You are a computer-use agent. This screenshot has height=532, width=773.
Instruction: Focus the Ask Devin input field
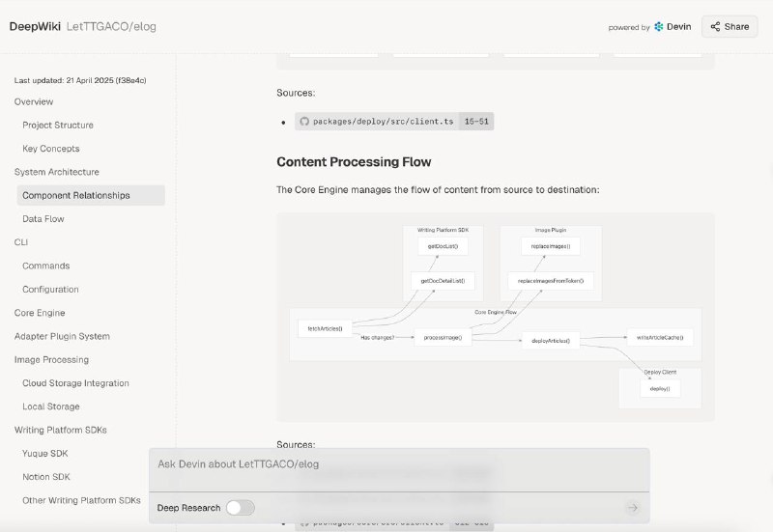(398, 465)
